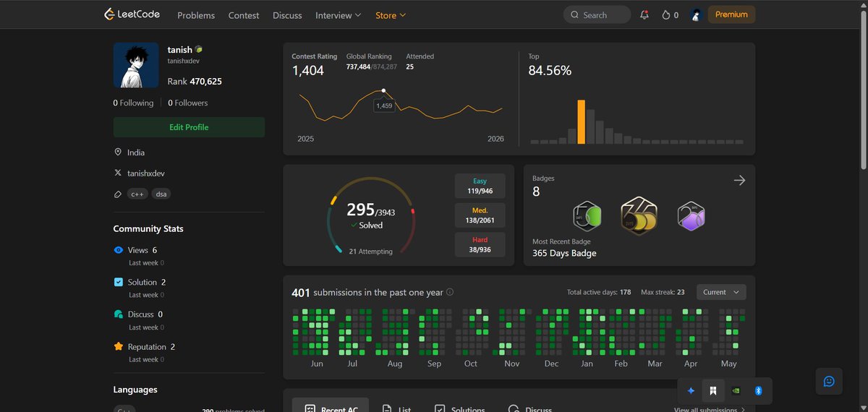This screenshot has width=868, height=412.
Task: Open the Discuss nav item
Action: (287, 15)
